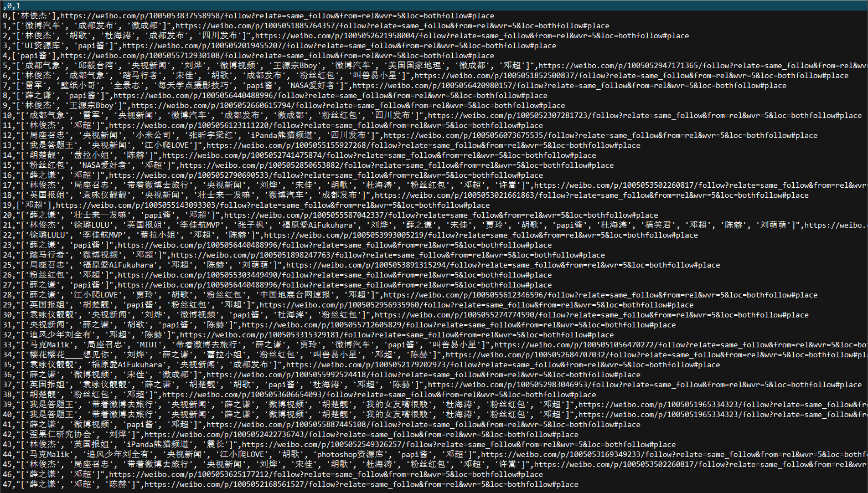Viewport: 868px width, 493px height.
Task: Click '局座召忠' in row 12
Action: (47, 135)
